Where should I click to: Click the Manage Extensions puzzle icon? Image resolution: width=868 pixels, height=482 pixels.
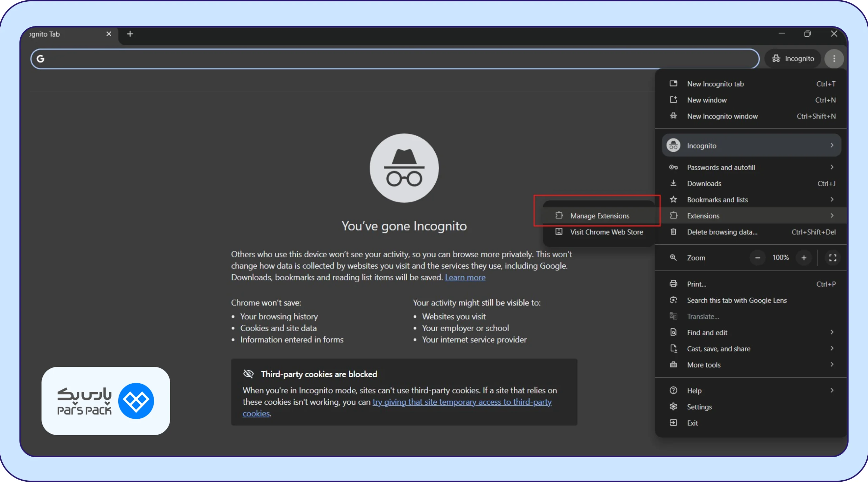pyautogui.click(x=559, y=216)
